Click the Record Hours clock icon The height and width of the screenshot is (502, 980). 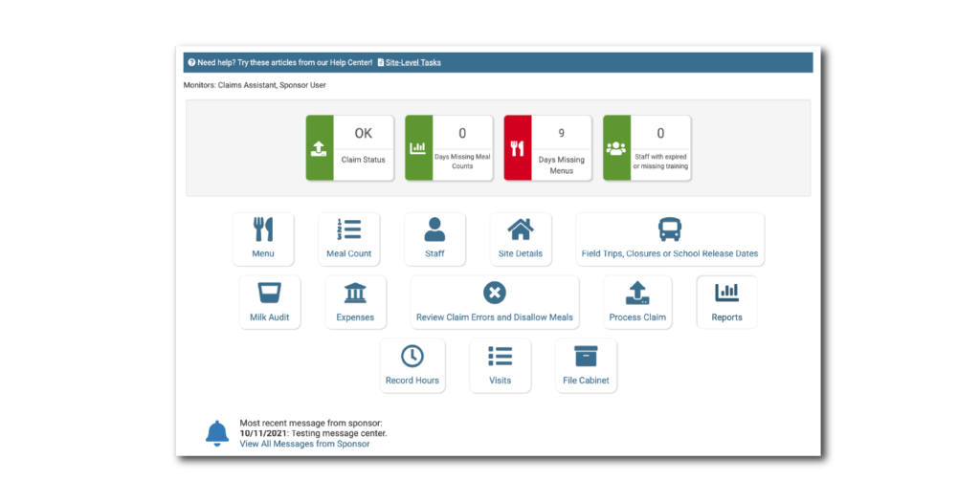click(412, 356)
